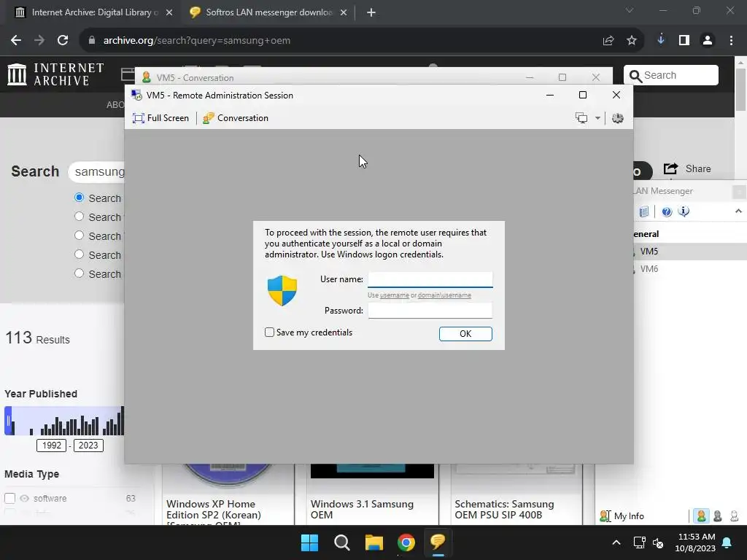The height and width of the screenshot is (560, 747).
Task: Click OK in the credentials dialog
Action: [x=465, y=334]
